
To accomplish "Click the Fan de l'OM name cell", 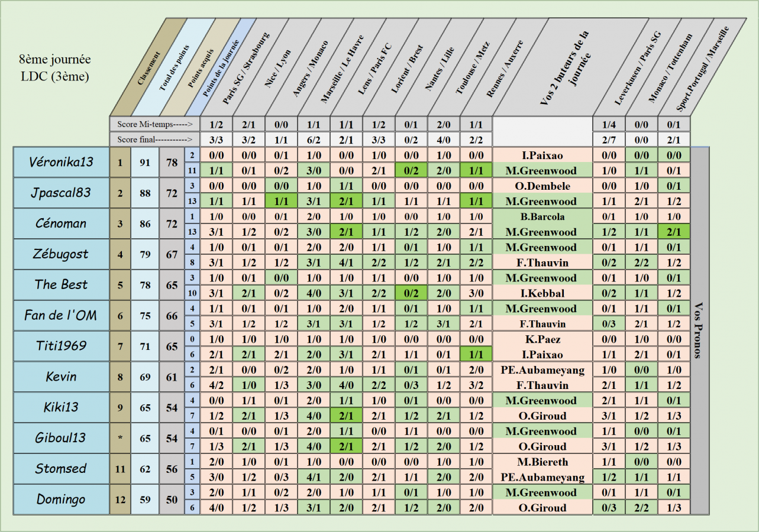I will pyautogui.click(x=61, y=316).
